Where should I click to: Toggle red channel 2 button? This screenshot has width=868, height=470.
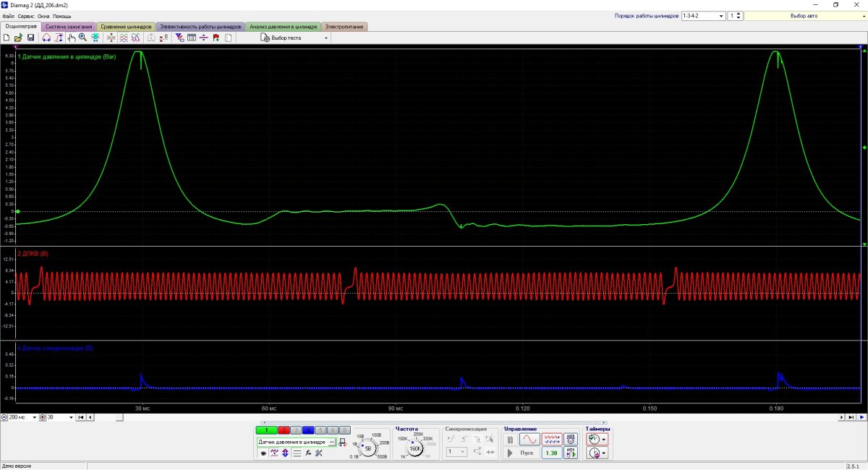(284, 430)
